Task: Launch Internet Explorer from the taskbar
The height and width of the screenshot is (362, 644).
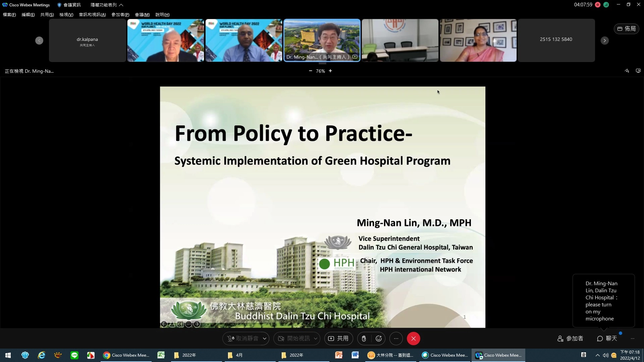Action: click(42, 355)
